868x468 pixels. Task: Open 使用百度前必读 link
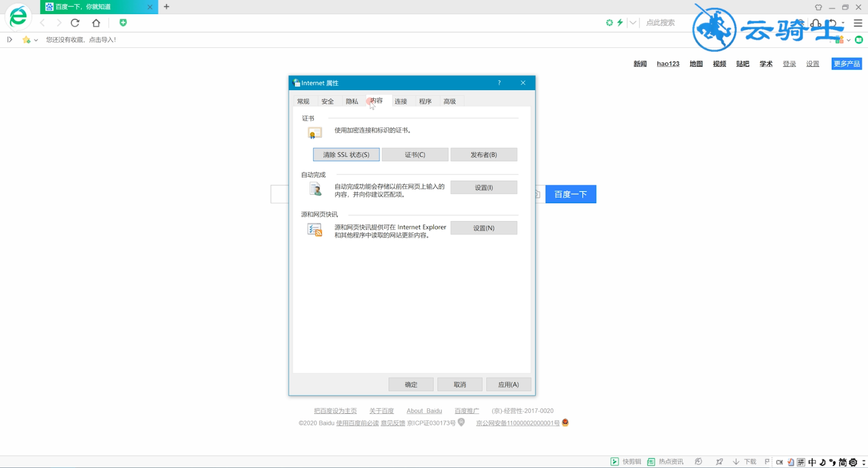coord(358,423)
